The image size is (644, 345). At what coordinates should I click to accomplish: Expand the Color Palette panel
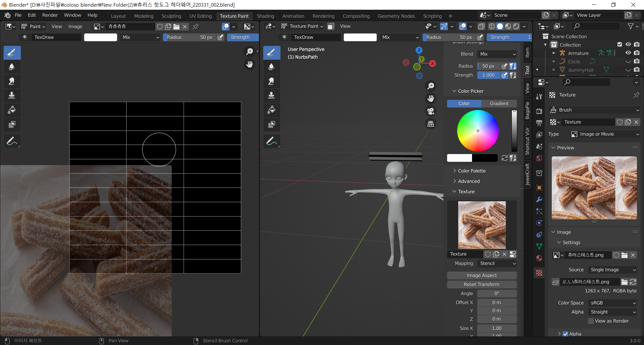click(x=472, y=171)
